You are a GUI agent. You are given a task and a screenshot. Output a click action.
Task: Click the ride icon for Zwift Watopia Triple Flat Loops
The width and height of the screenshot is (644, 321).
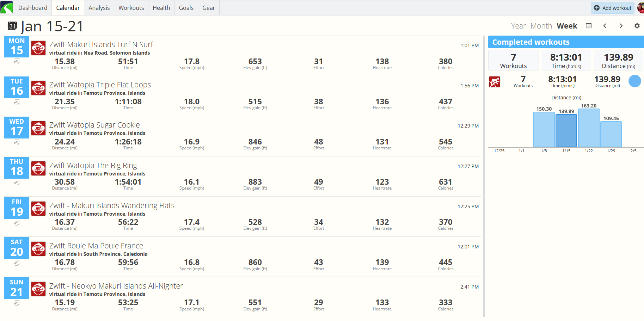pyautogui.click(x=38, y=88)
